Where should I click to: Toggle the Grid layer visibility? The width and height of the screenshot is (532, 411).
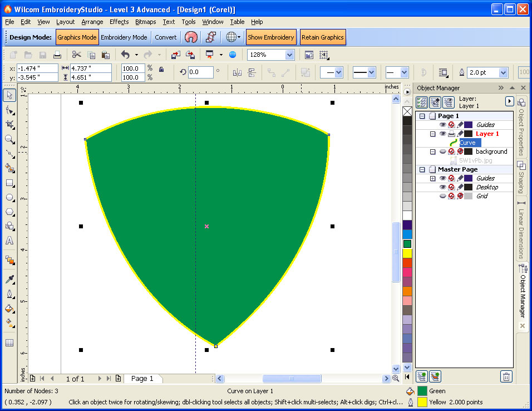click(442, 196)
